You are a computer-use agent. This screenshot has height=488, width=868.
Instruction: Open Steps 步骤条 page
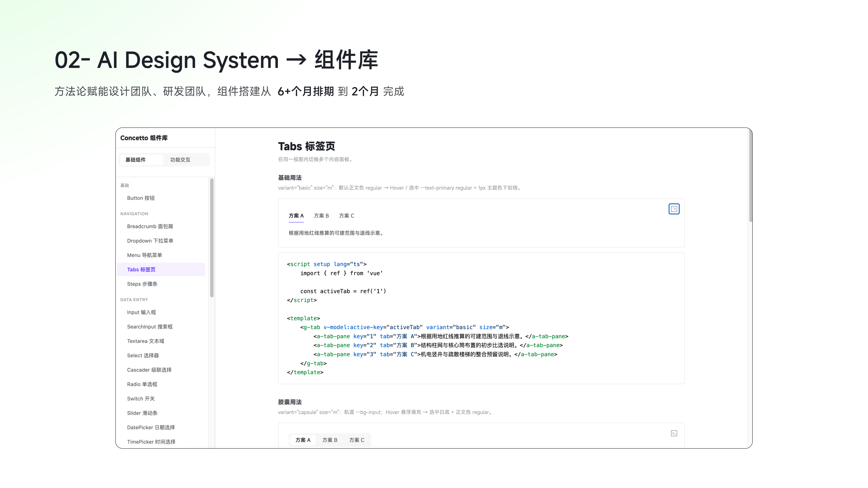(161, 284)
